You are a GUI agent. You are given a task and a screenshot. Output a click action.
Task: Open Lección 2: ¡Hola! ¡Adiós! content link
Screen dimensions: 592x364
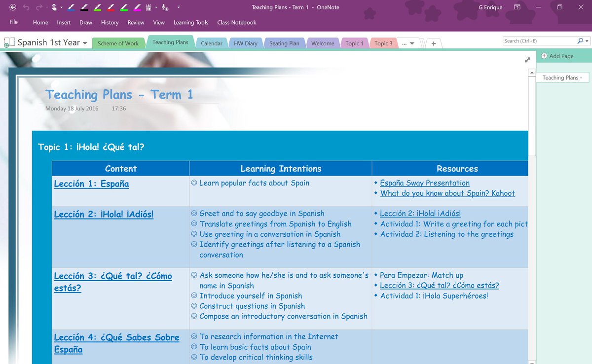104,215
